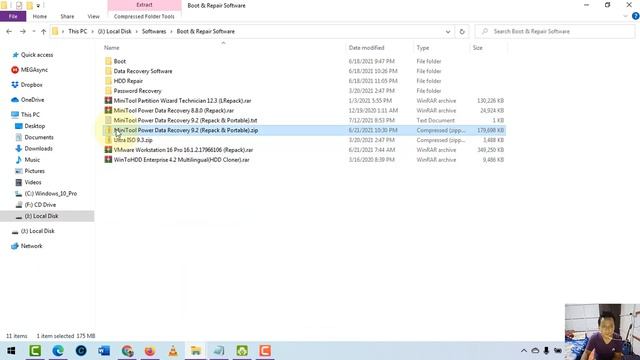
Task: Open Quick access in the navigation pane
Action: pos(37,55)
